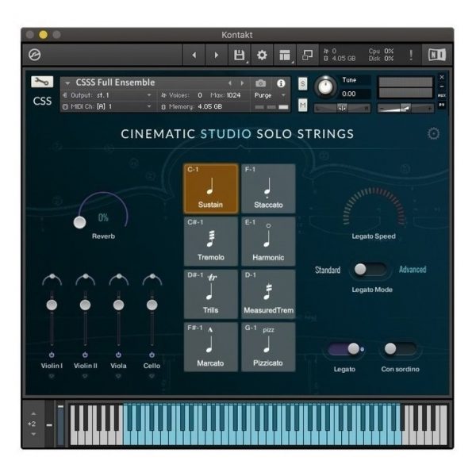
Task: Click the Reverb knob handle
Action: (79, 222)
